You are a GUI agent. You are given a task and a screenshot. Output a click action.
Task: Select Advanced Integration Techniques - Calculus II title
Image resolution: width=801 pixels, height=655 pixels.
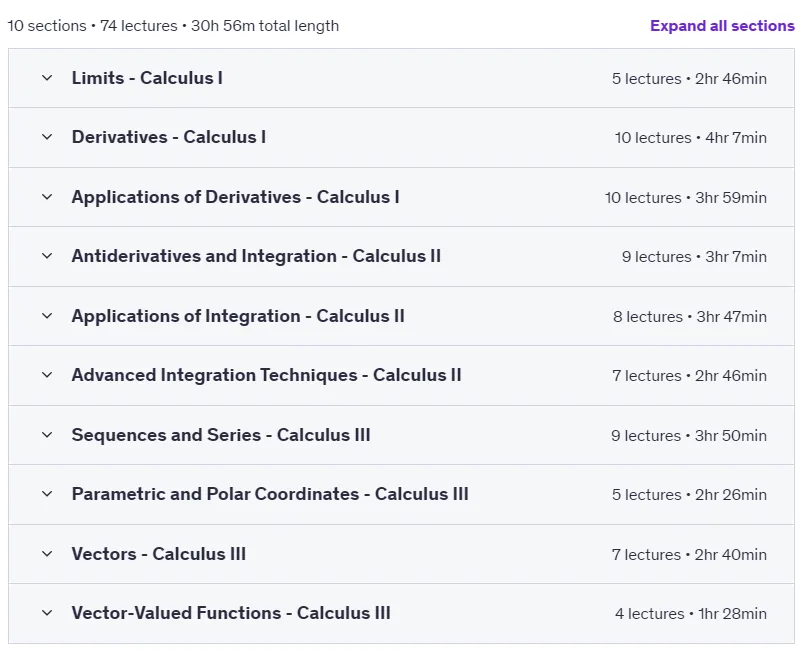click(x=266, y=375)
